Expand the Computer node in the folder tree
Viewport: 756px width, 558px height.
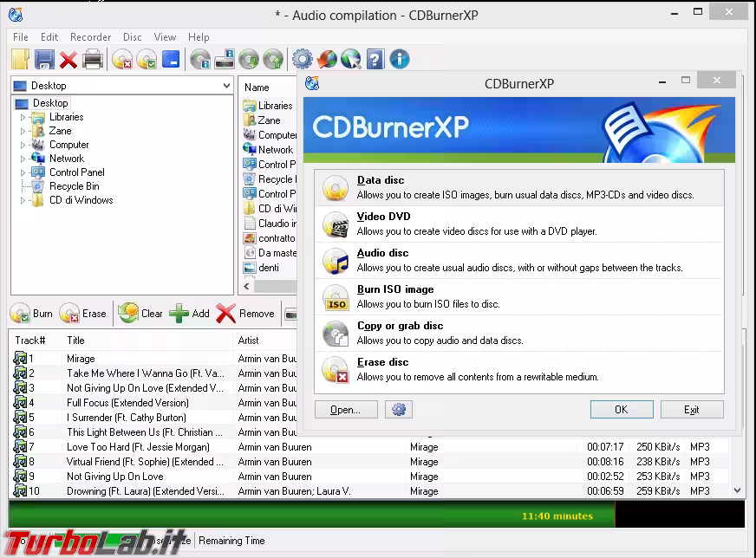coord(21,144)
